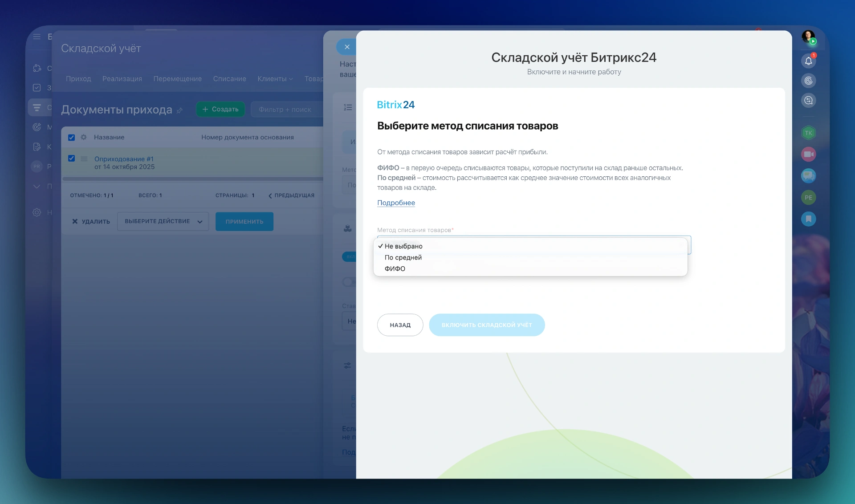Click the grid settings gear icon
855x504 pixels.
[x=84, y=137]
